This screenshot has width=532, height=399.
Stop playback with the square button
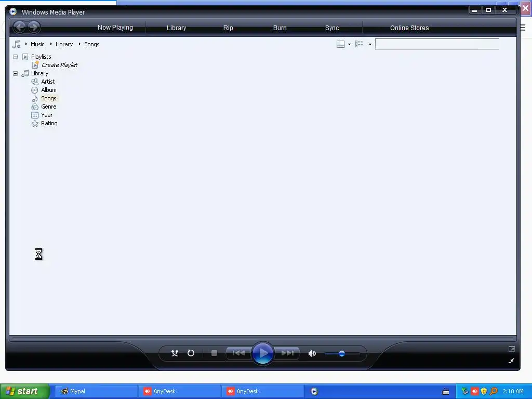tap(214, 353)
